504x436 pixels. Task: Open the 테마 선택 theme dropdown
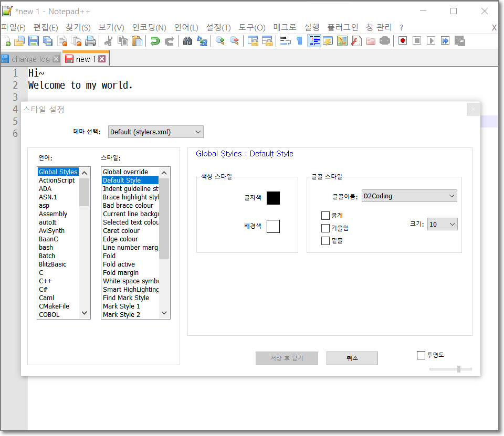click(x=155, y=132)
